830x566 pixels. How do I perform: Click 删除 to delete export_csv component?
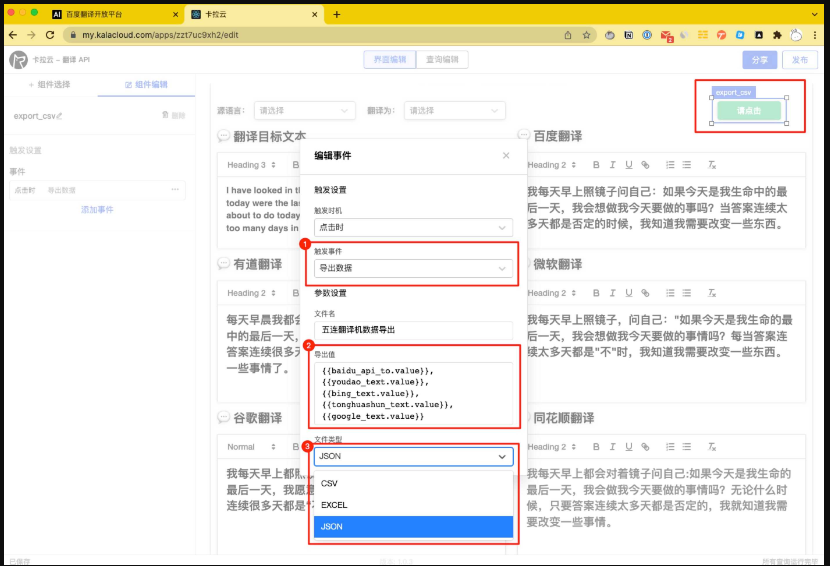(x=174, y=115)
